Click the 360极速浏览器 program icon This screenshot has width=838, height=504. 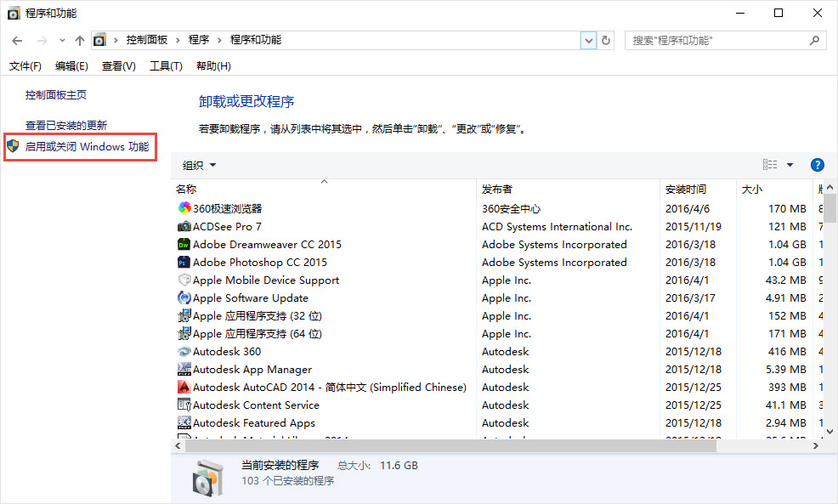coord(184,208)
